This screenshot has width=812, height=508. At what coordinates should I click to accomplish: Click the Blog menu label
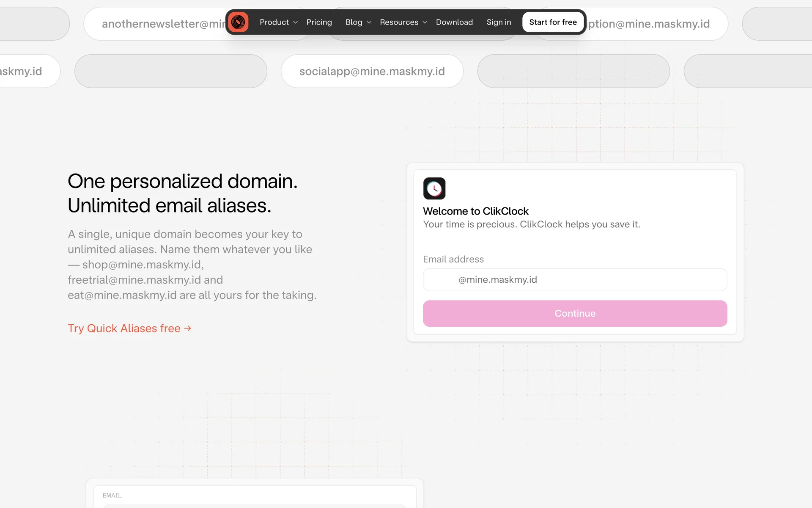tap(354, 22)
